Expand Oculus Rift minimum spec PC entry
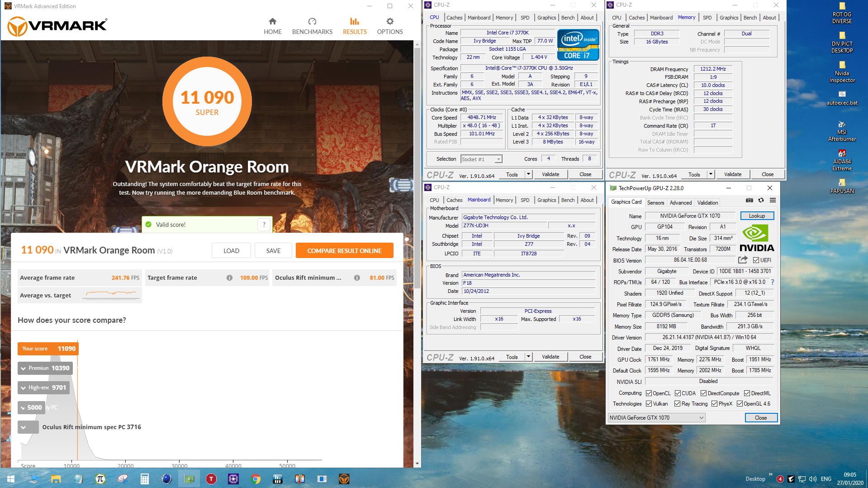868x488 pixels. [x=28, y=427]
